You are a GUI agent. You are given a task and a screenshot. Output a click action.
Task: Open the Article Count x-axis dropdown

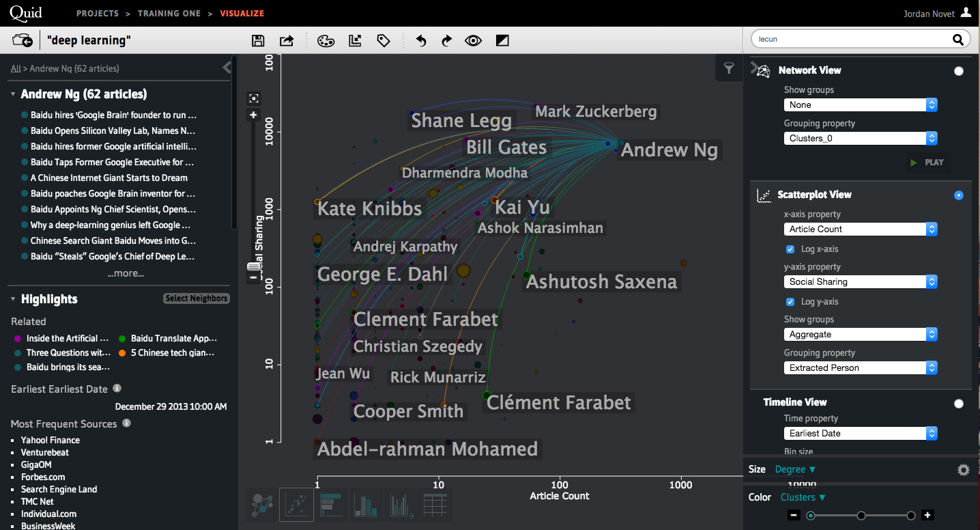point(861,229)
